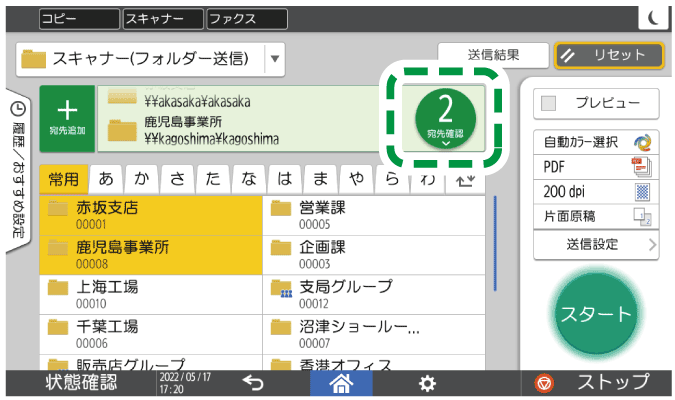Switch to the や tab

pyautogui.click(x=356, y=179)
